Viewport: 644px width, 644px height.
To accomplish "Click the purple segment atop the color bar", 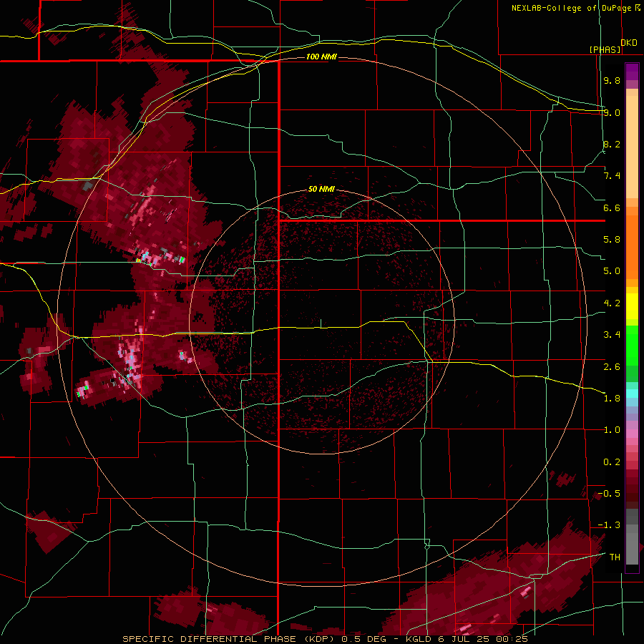I will coord(632,72).
